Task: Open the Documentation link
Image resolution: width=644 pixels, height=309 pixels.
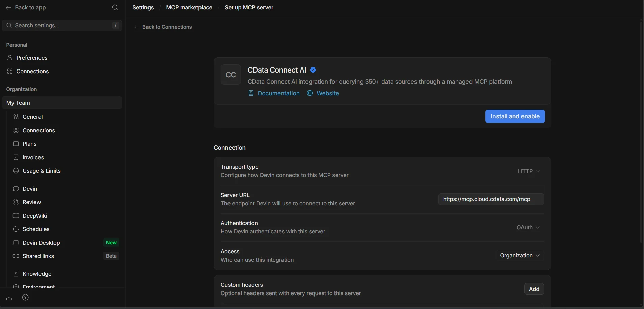Action: pyautogui.click(x=278, y=93)
